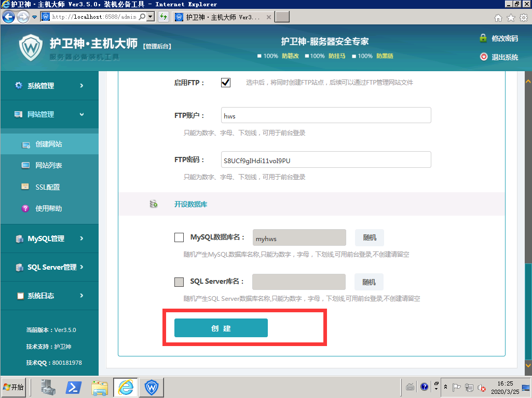The image size is (532, 398).
Task: Expand the 系统管理 sidebar menu
Action: point(49,86)
